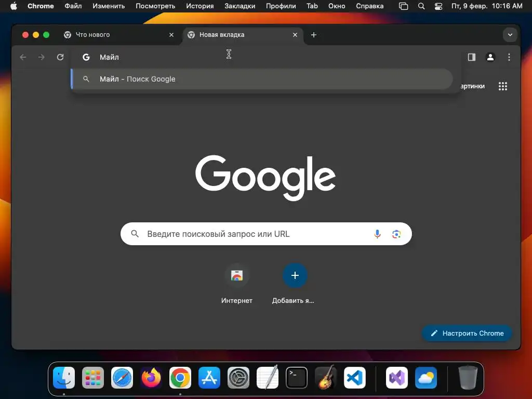Viewport: 532px width, 399px height.
Task: Open the Weather app from the Dock
Action: click(x=426, y=378)
